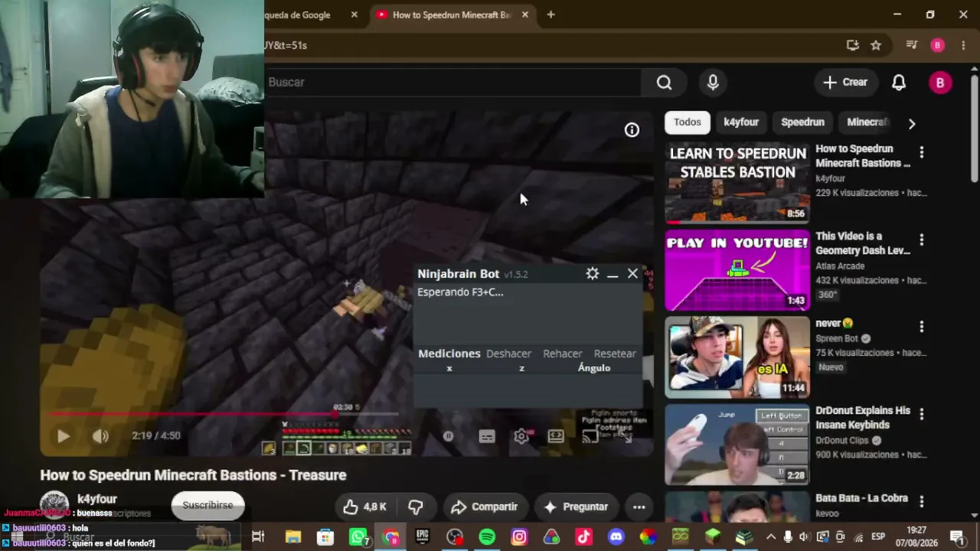Click the YouTube search magnifier button

click(664, 82)
